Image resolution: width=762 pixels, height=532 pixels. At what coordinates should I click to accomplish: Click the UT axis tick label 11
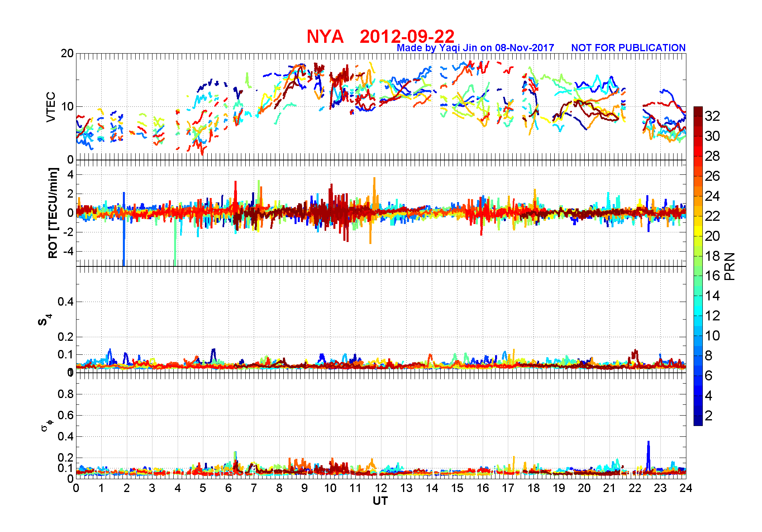click(x=355, y=488)
